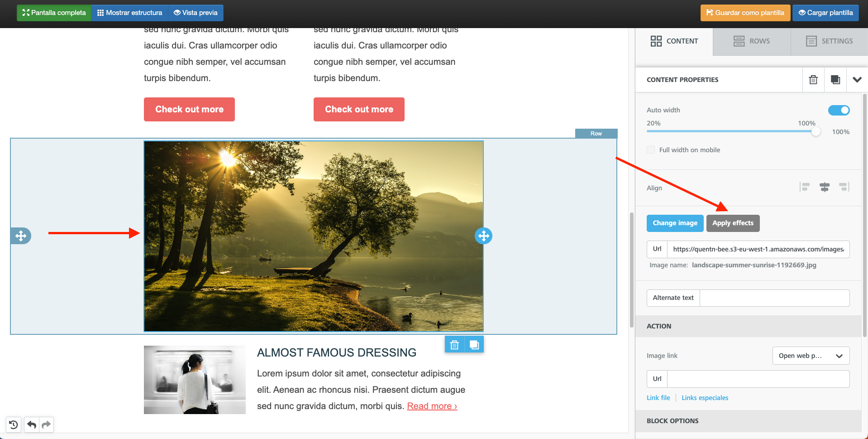Viewport: 868px width, 439px height.
Task: Open the Image link type dropdown
Action: [811, 356]
